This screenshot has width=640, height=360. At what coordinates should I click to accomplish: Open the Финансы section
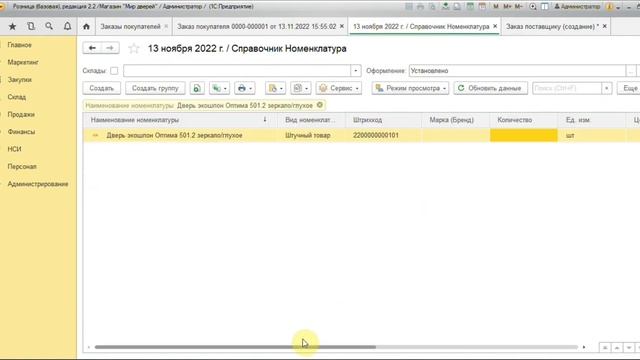pyautogui.click(x=21, y=131)
